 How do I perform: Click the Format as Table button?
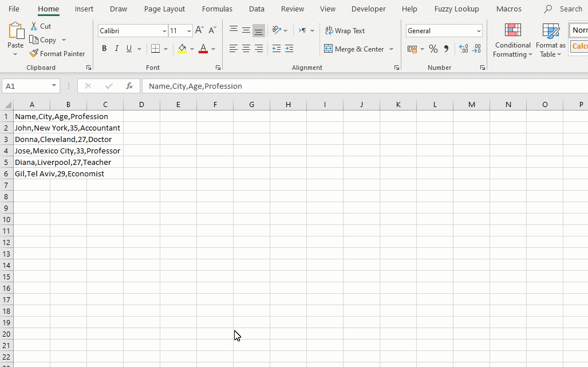point(550,40)
